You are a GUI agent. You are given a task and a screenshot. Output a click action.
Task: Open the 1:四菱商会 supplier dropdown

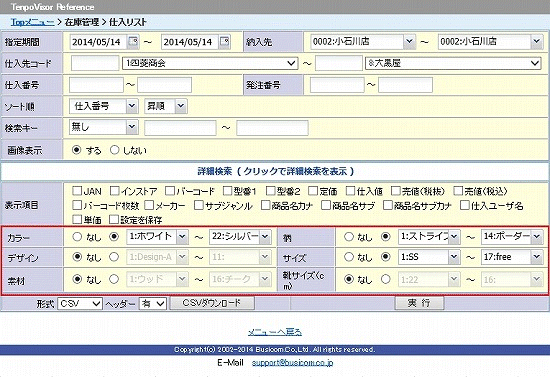click(x=210, y=63)
